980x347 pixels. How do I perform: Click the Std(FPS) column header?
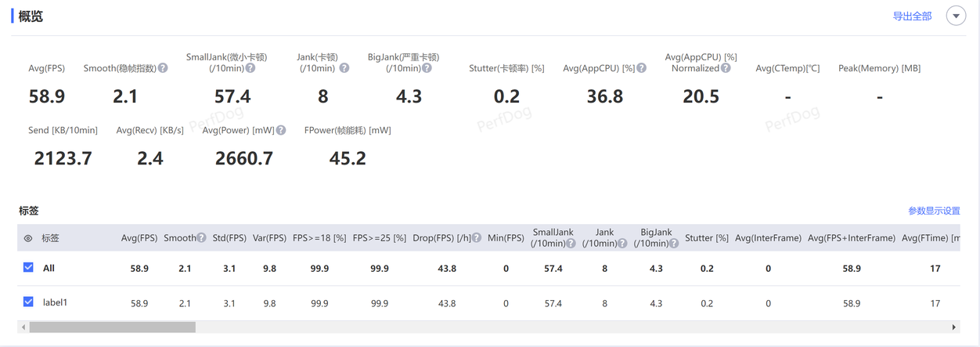click(x=229, y=238)
